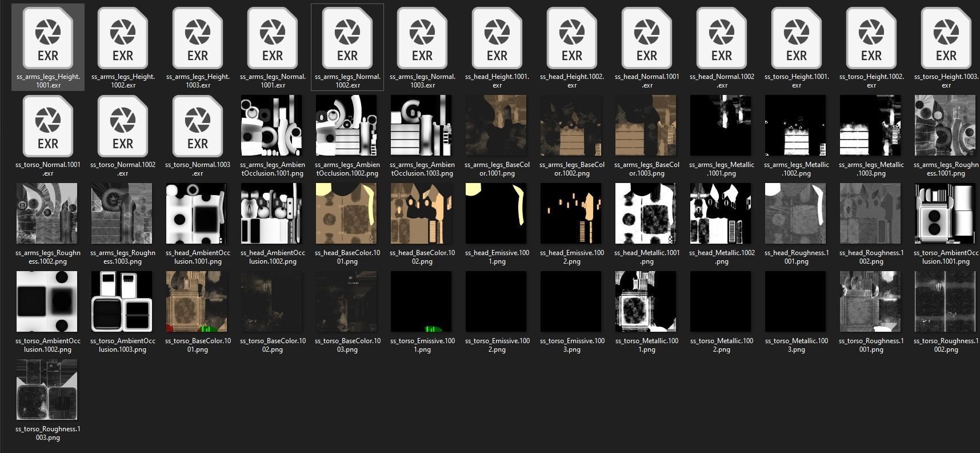The image size is (980, 453).
Task: Select ss_torso_Roughness.1002.png thumbnail
Action: pyautogui.click(x=945, y=301)
